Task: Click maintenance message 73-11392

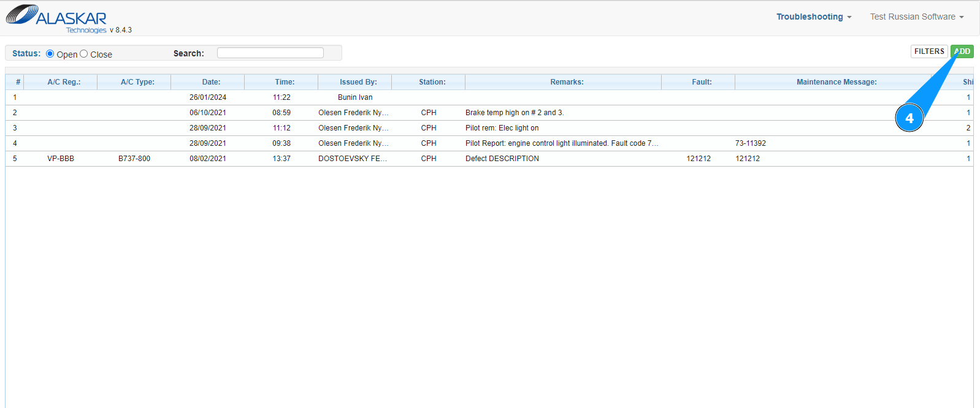Action: coord(751,143)
